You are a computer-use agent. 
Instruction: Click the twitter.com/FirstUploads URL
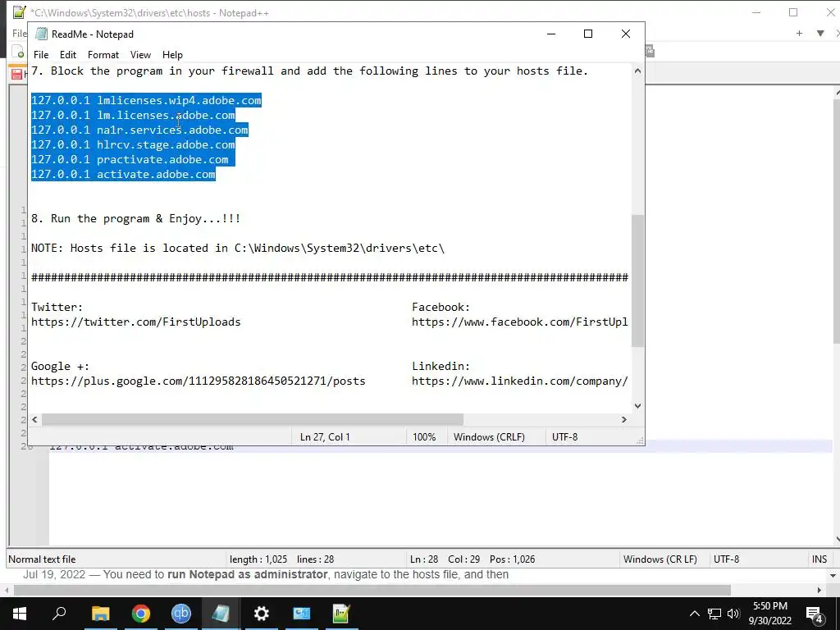(x=135, y=322)
